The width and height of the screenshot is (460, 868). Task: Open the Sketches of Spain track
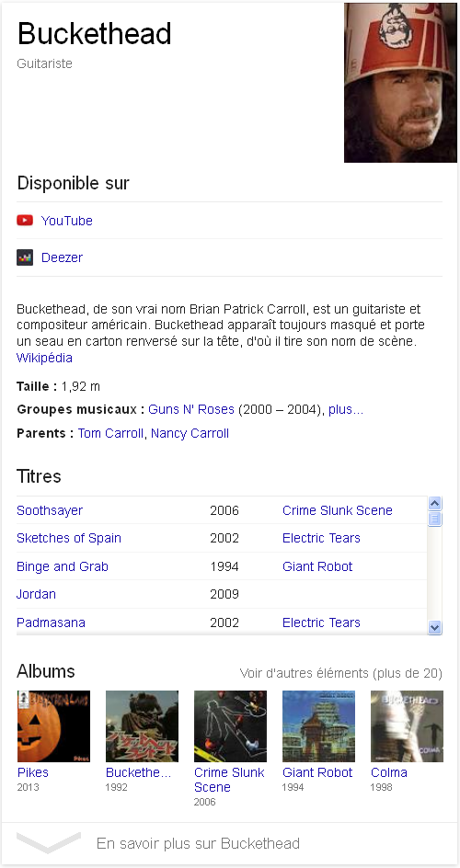coord(69,538)
